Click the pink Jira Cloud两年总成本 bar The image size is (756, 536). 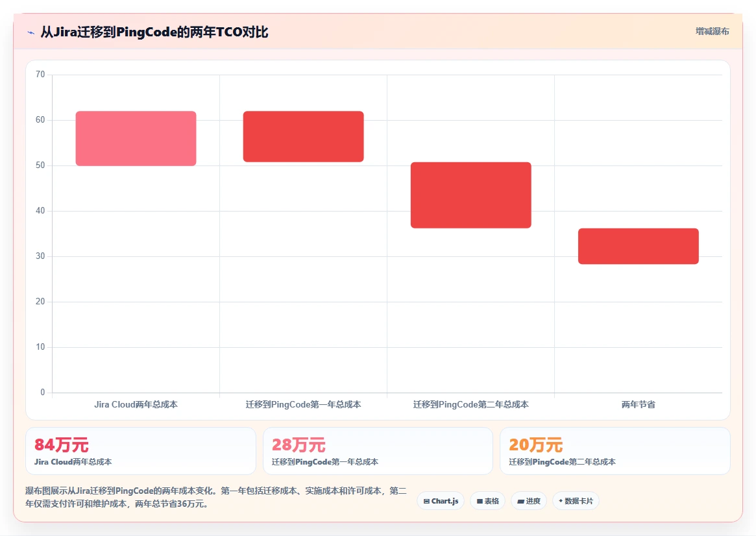pos(136,138)
